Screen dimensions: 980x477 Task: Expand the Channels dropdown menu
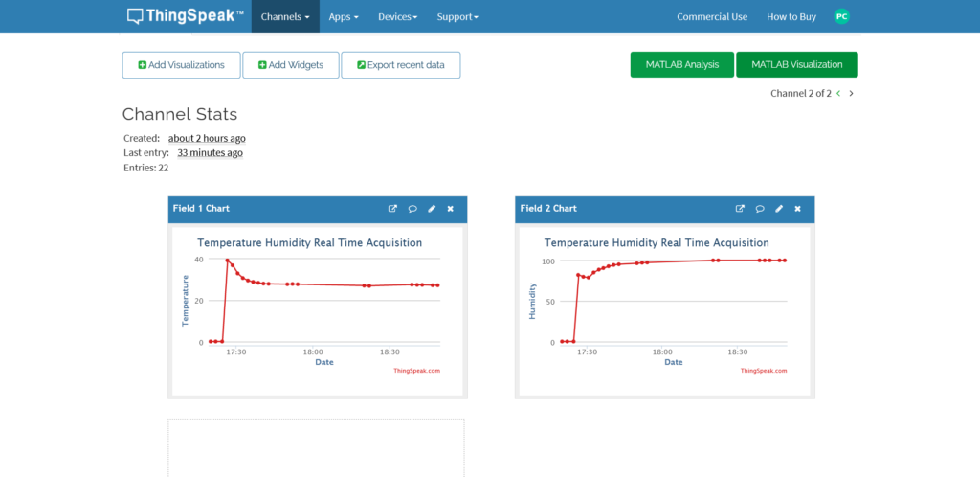point(285,16)
